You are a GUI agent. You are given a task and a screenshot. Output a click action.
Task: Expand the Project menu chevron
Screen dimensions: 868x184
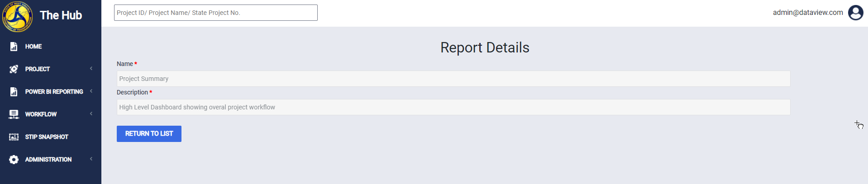click(91, 69)
